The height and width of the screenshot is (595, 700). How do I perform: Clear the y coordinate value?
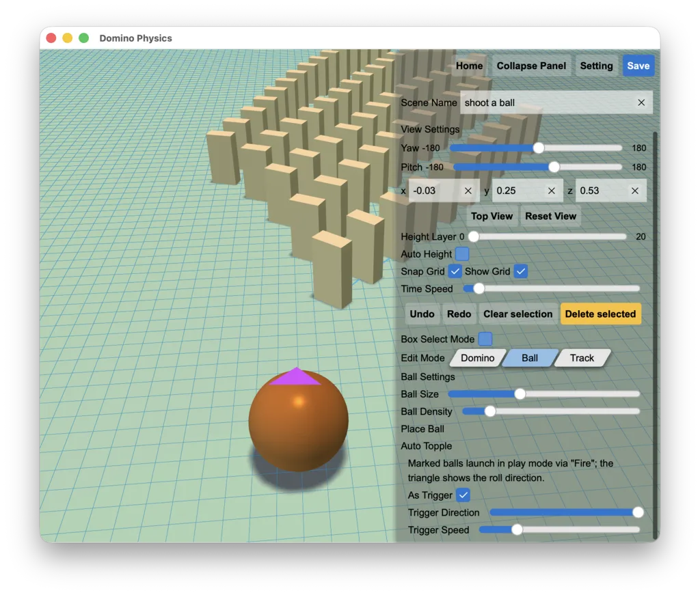coord(552,191)
